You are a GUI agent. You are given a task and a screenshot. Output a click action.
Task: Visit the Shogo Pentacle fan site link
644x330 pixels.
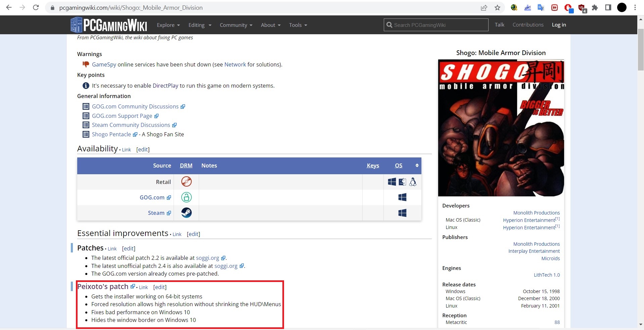pos(111,134)
